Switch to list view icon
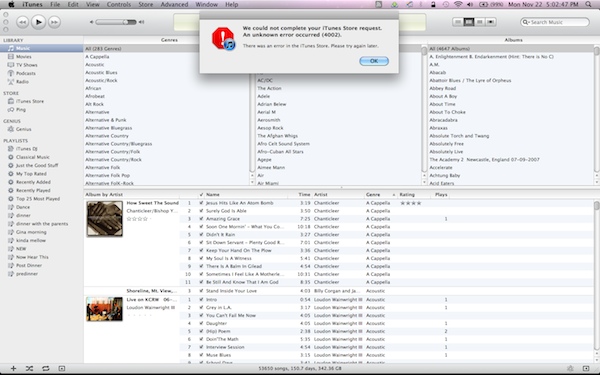This screenshot has height=375, width=600. pyautogui.click(x=458, y=22)
